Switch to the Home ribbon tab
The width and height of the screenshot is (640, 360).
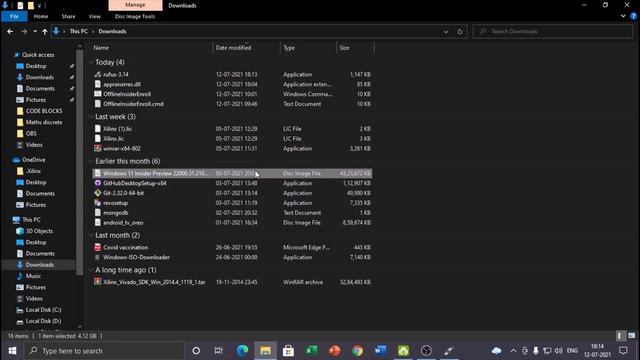point(41,16)
